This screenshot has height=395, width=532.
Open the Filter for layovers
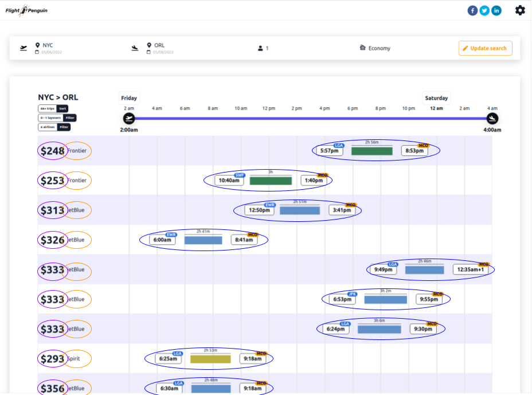click(70, 118)
